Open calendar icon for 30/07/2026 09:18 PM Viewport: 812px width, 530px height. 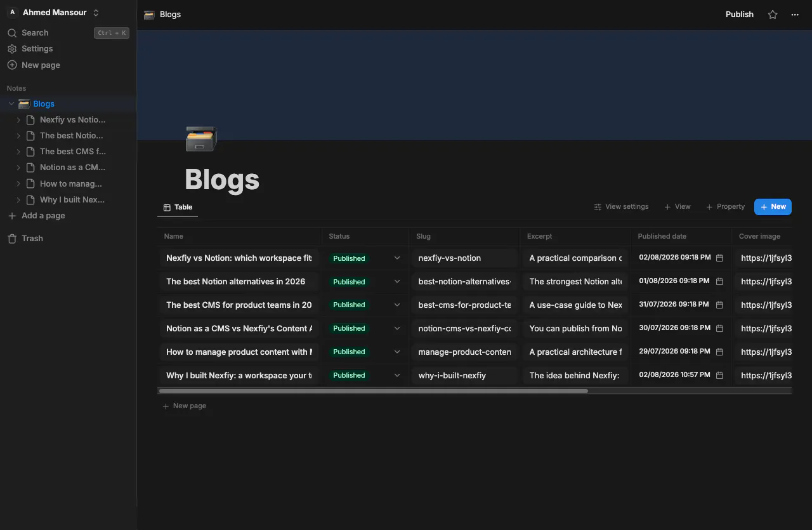[719, 328]
